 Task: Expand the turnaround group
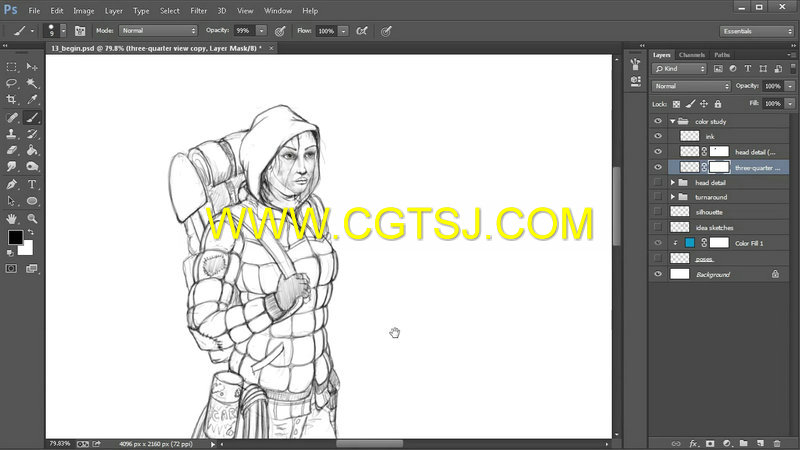pos(672,197)
